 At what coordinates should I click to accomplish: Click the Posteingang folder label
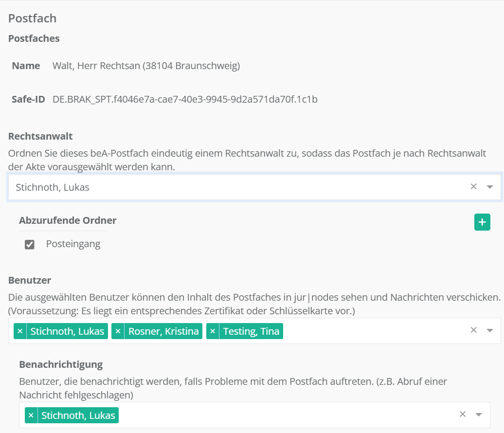[73, 244]
